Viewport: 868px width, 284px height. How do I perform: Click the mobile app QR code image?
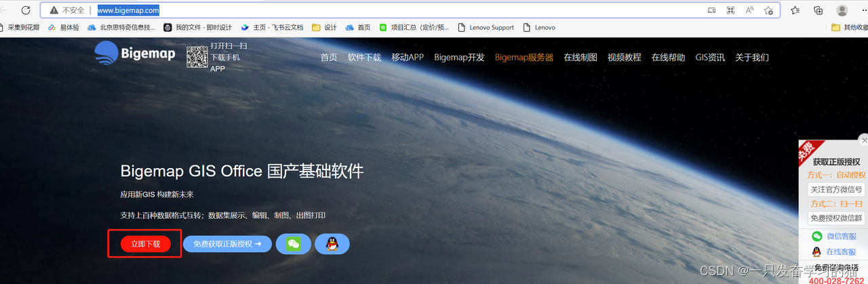197,57
